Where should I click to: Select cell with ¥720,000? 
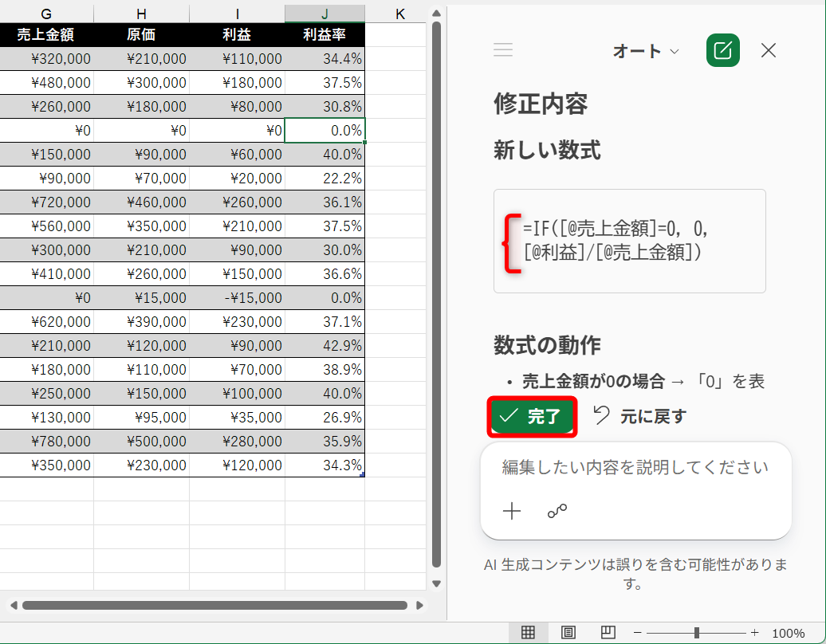46,202
